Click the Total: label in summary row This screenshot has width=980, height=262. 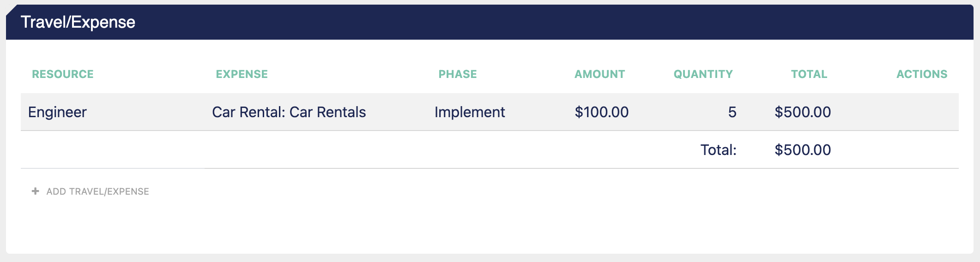pyautogui.click(x=719, y=150)
